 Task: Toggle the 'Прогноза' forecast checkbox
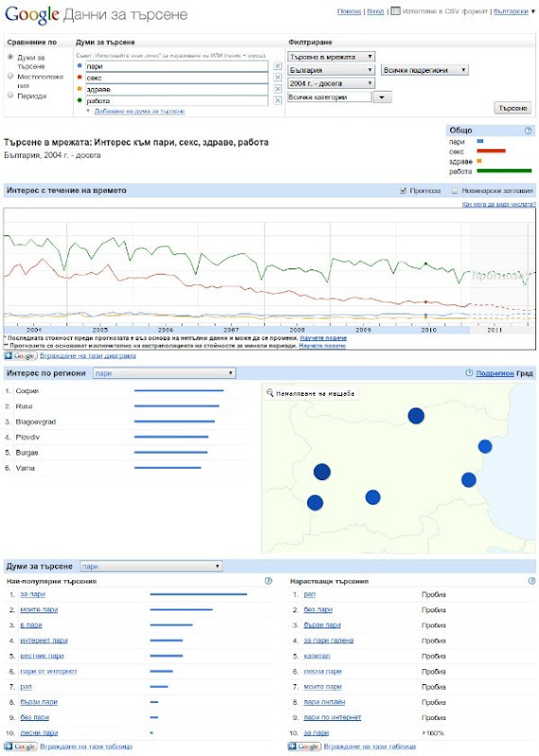click(403, 191)
